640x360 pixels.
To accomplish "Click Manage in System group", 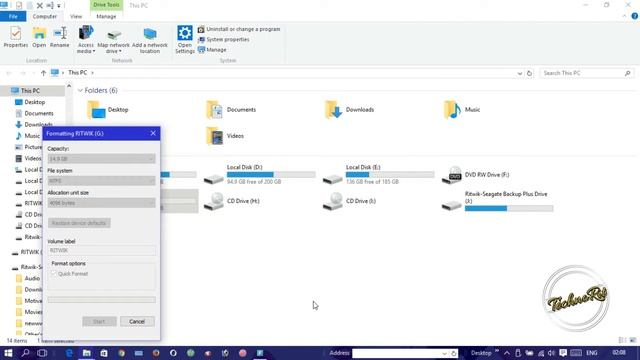I will [212, 50].
